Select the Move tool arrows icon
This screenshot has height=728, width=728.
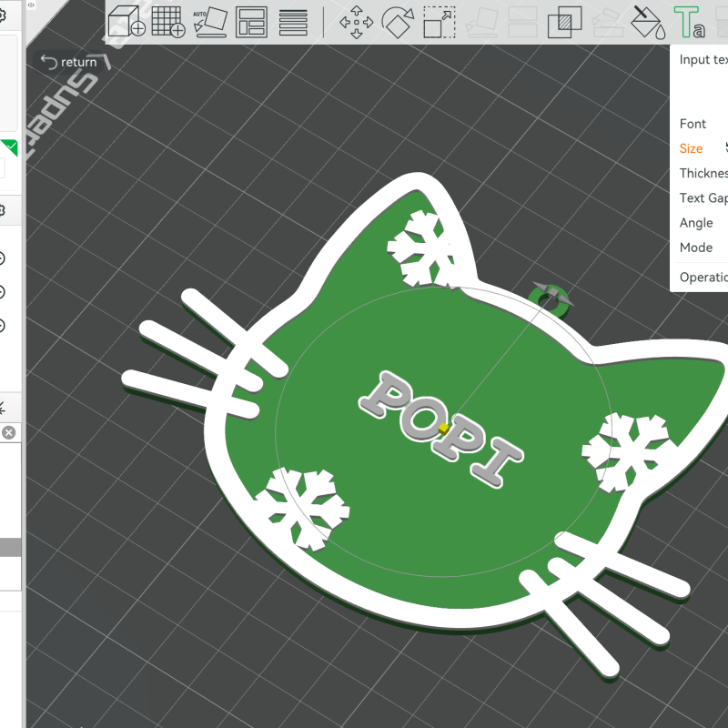click(356, 21)
